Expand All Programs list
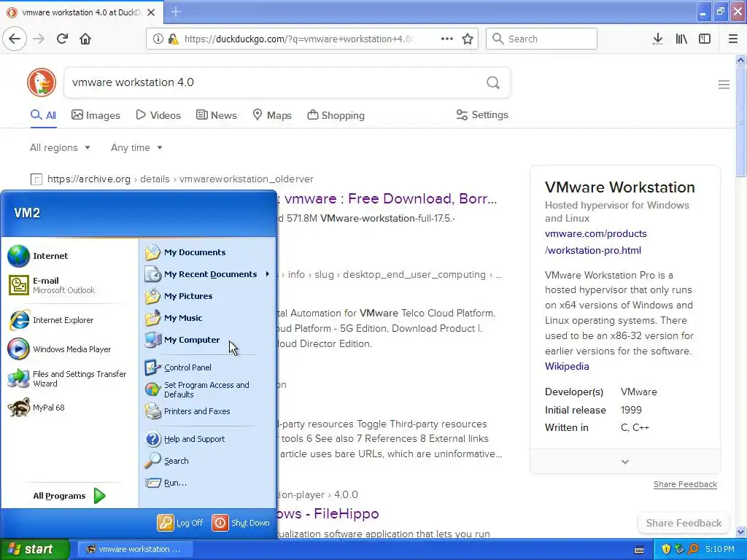This screenshot has height=560, width=747. [x=69, y=496]
